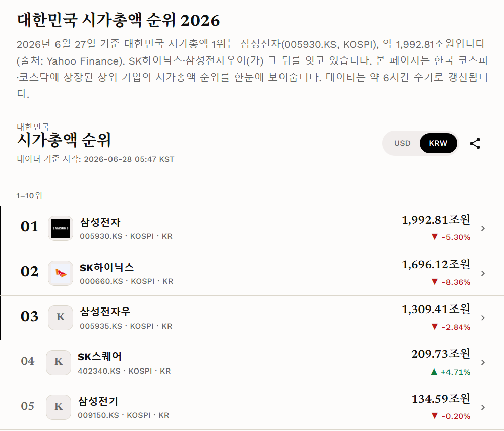Click rank number 03

pos(30,317)
